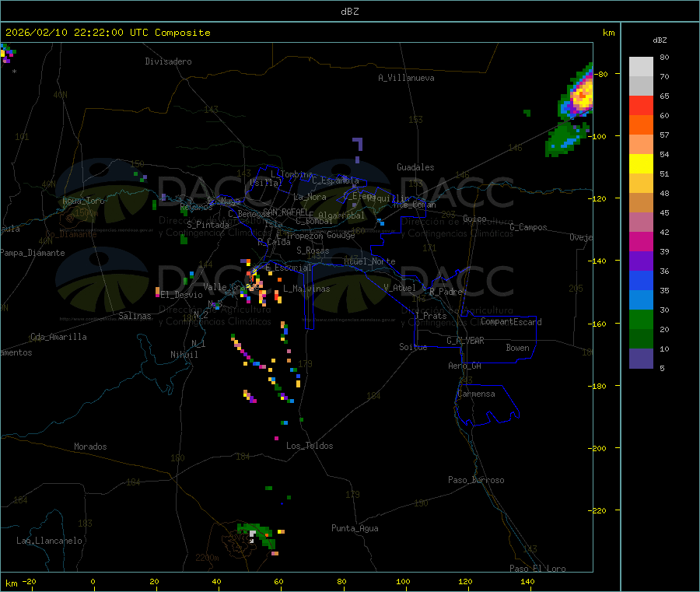
Task: Click the 'G_Campos' map label
Action: (528, 227)
